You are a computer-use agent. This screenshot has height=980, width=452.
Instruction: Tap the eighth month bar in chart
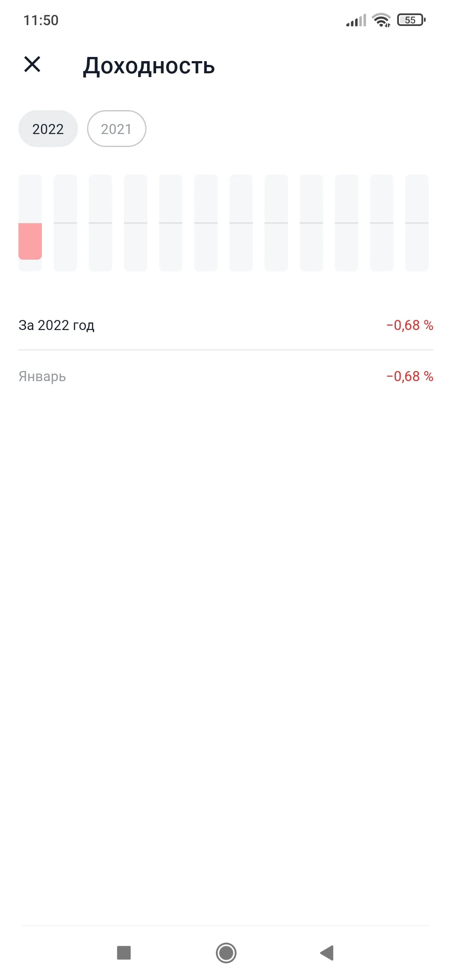coord(276,223)
